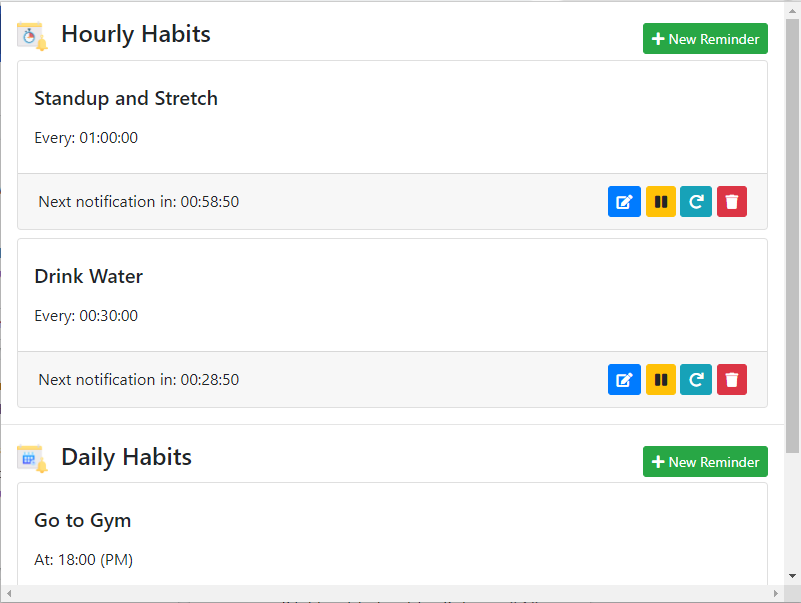Click the Standup and Stretch title

tap(126, 99)
